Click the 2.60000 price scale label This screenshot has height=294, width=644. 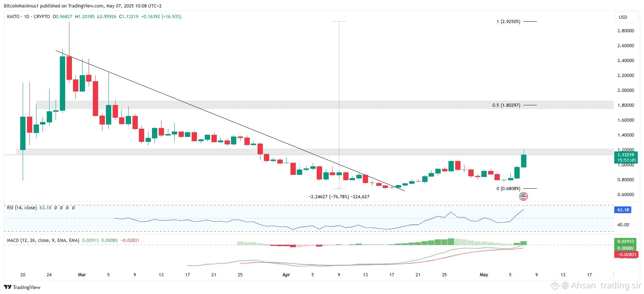626,46
